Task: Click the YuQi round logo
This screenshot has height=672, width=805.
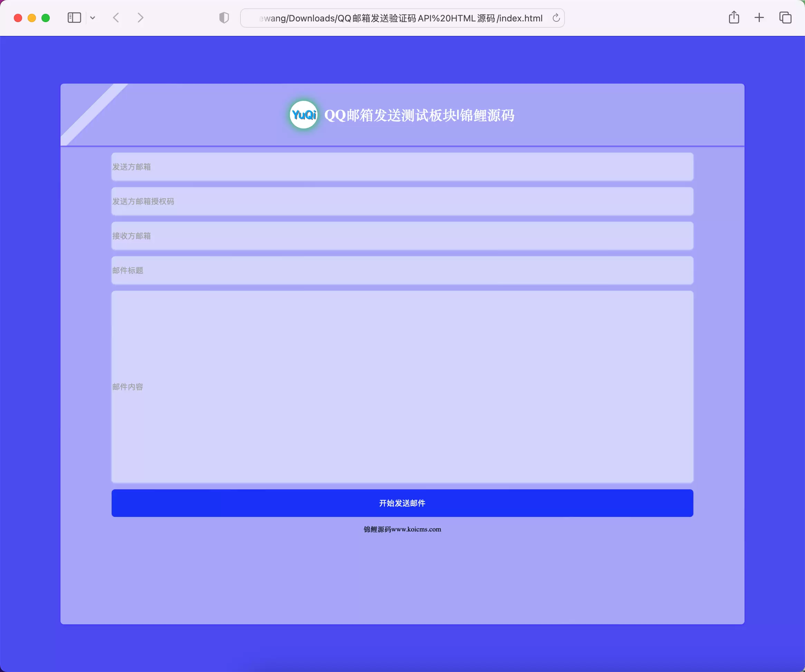Action: [304, 115]
